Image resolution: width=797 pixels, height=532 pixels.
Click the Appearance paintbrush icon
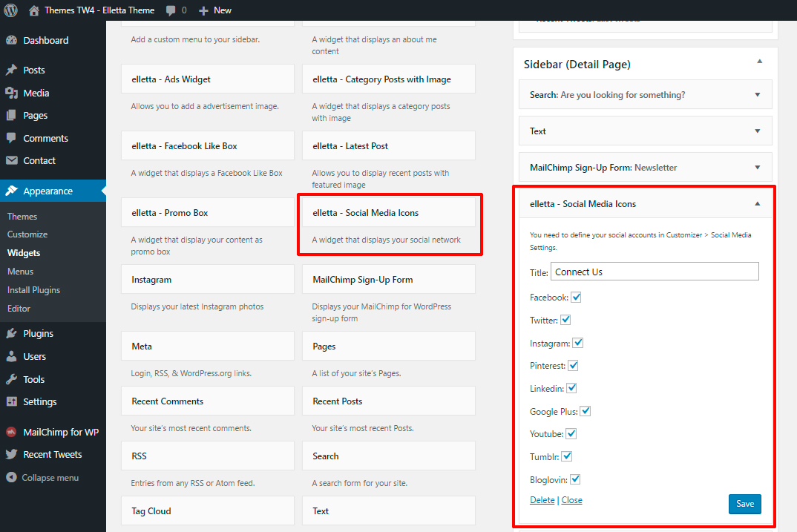12,191
